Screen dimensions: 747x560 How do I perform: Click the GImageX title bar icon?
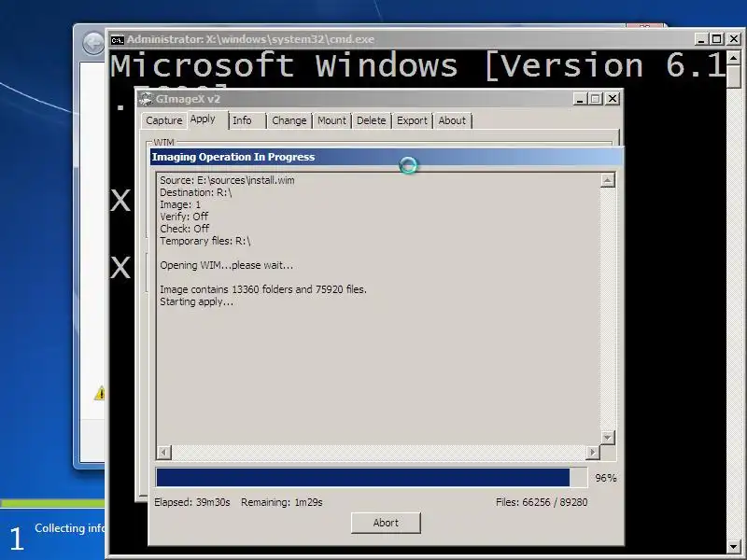point(147,99)
